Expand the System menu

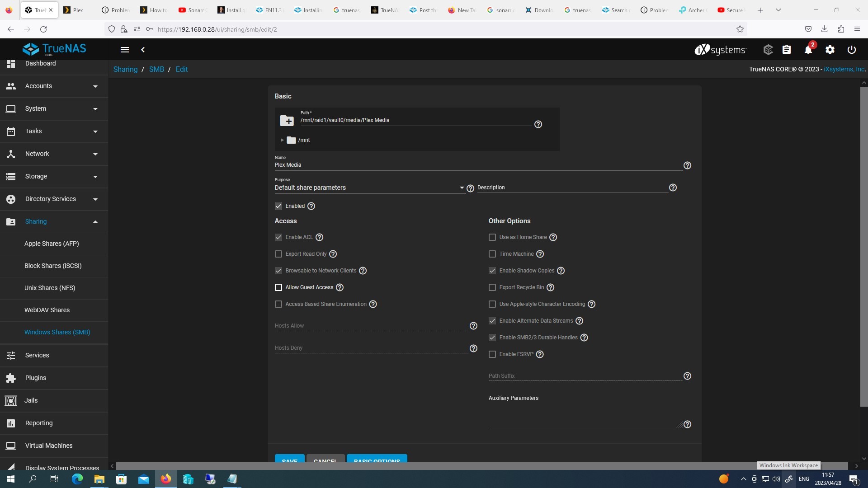54,108
